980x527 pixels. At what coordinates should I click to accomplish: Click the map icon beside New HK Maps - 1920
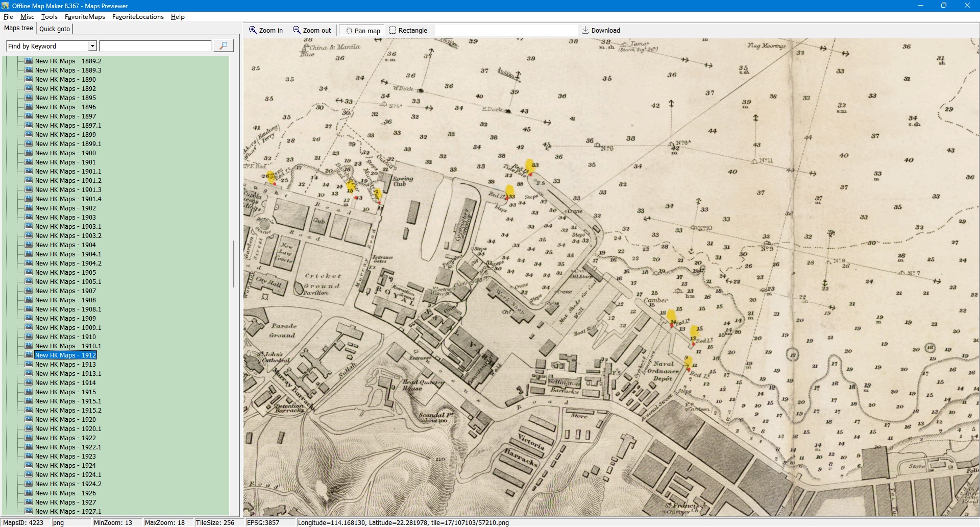[29, 419]
